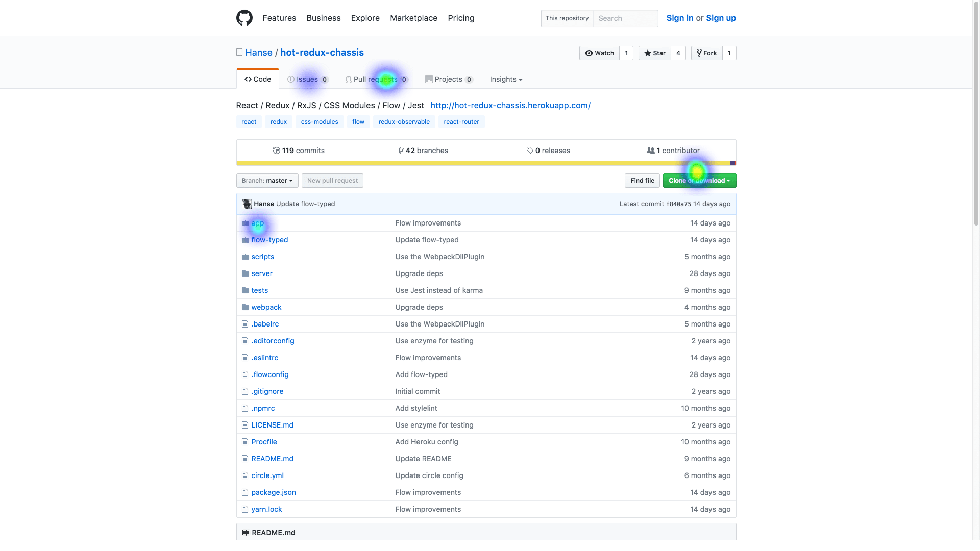Open the Insights dropdown menu
This screenshot has width=980, height=551.
pos(505,79)
